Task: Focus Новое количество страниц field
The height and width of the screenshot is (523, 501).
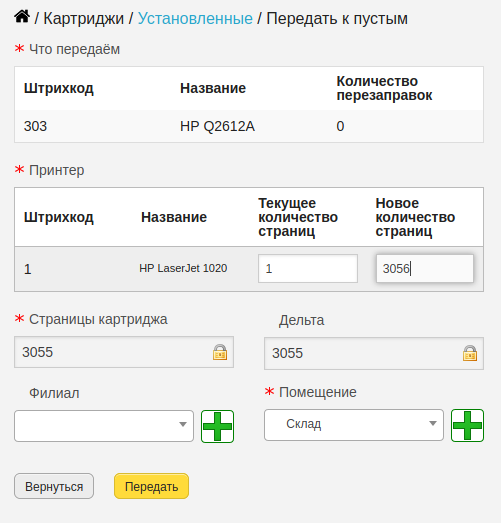Action: [x=425, y=269]
